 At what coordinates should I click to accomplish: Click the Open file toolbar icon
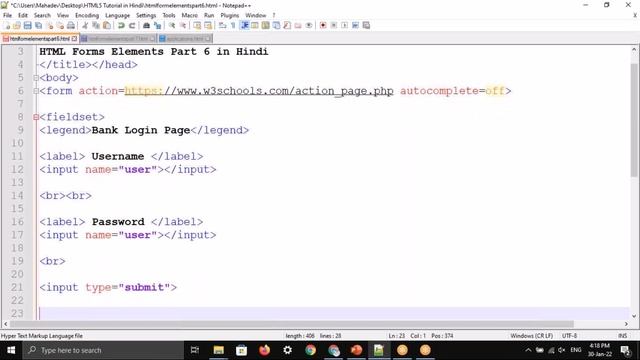tap(17, 25)
